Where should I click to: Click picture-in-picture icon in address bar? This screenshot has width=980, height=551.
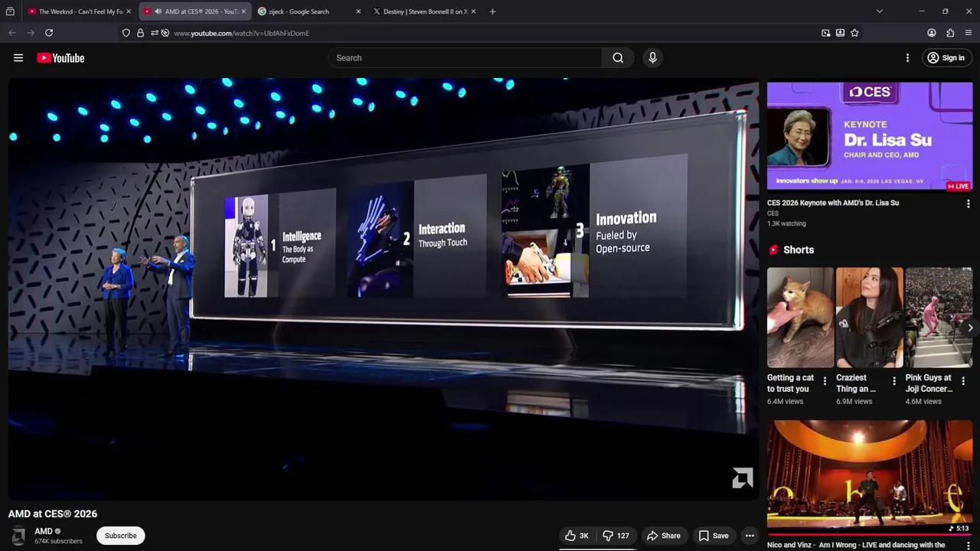click(825, 33)
